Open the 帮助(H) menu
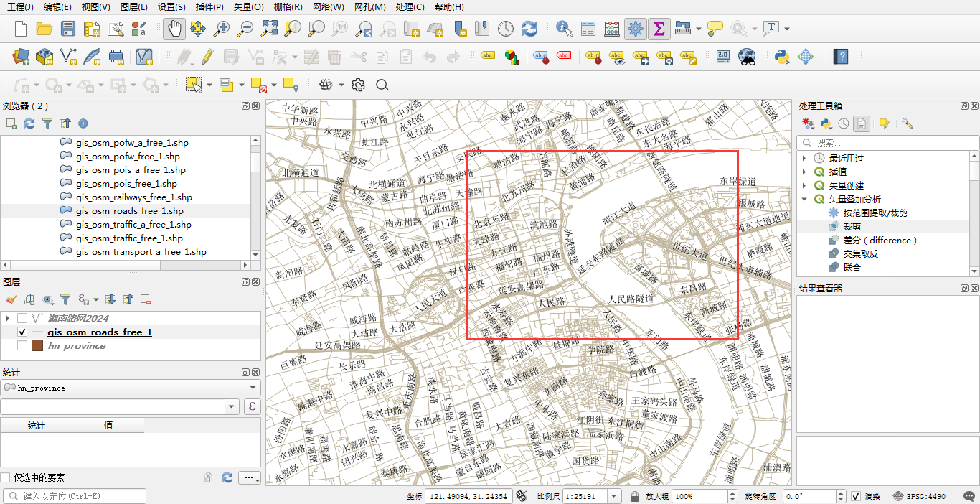Image resolution: width=980 pixels, height=504 pixels. (449, 7)
